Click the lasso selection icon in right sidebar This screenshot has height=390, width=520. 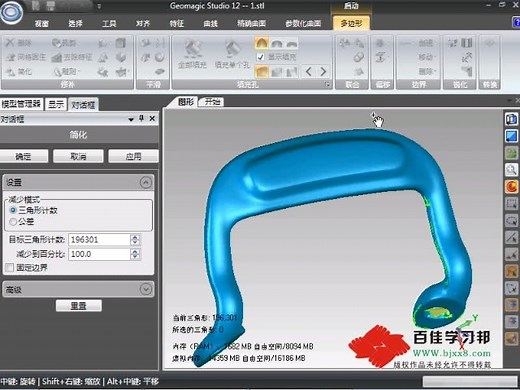(511, 220)
